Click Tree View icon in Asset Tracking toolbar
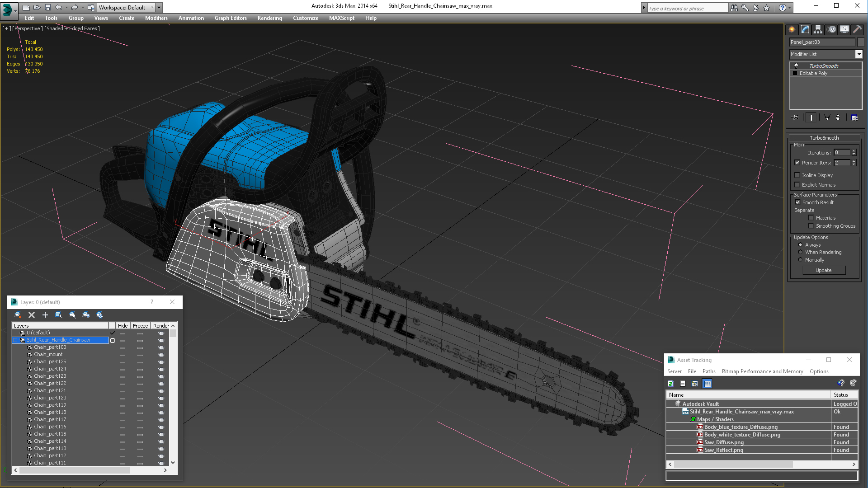This screenshot has width=868, height=488. (695, 384)
